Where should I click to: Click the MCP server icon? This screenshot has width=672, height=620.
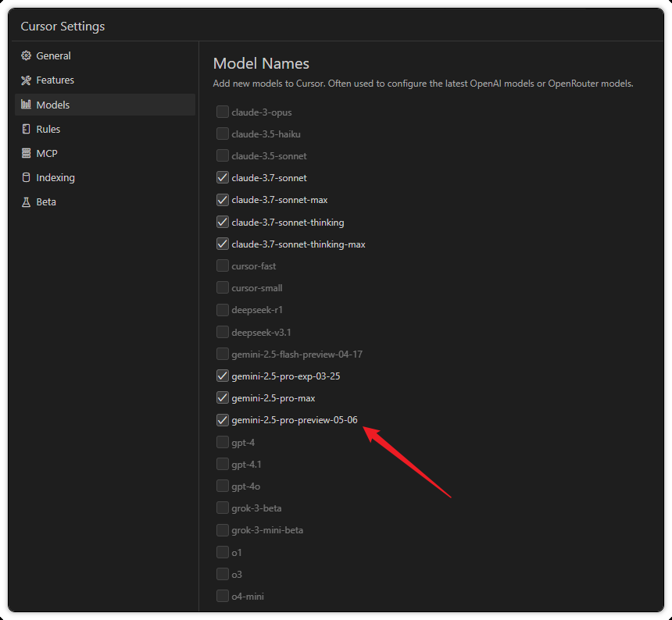(26, 153)
